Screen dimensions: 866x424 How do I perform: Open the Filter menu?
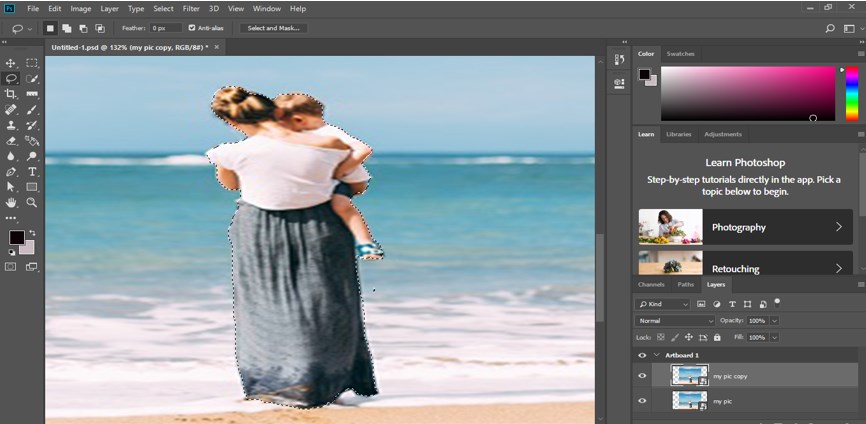click(x=191, y=8)
